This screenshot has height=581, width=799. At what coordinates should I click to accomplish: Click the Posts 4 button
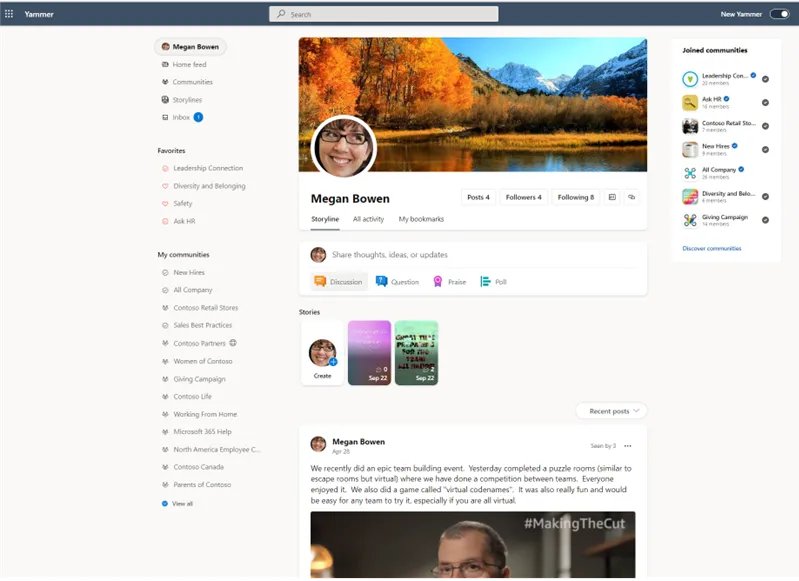(478, 197)
